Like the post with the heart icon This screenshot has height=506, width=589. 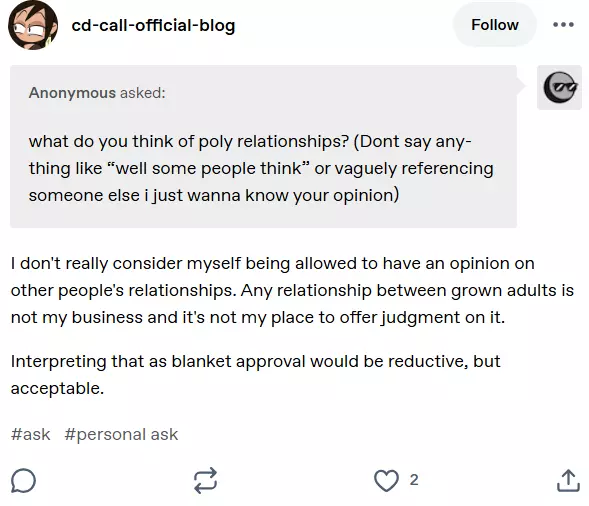click(x=386, y=480)
